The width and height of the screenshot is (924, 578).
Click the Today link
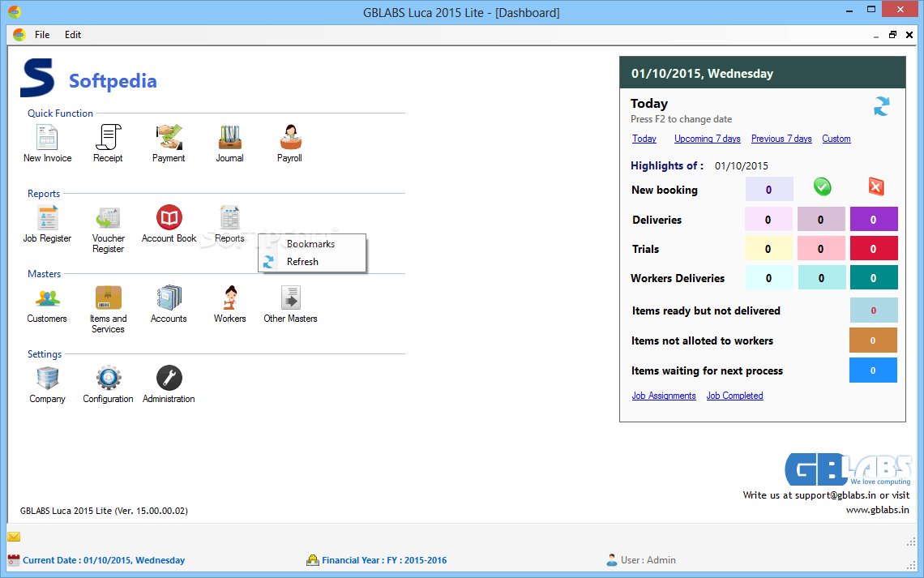644,139
